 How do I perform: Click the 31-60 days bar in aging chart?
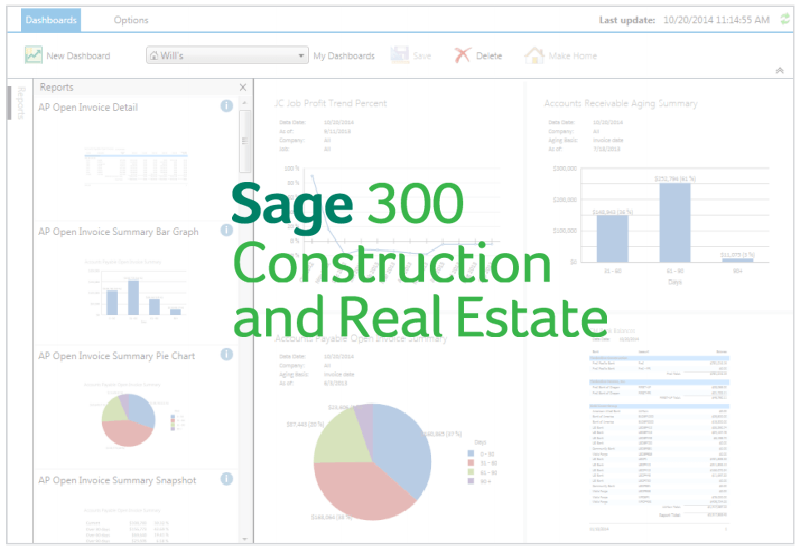click(612, 239)
